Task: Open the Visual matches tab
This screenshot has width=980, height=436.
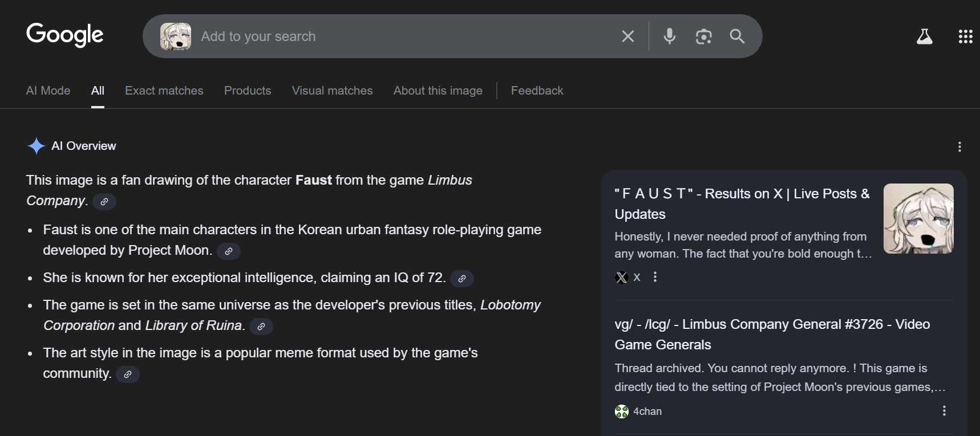Action: (x=332, y=91)
